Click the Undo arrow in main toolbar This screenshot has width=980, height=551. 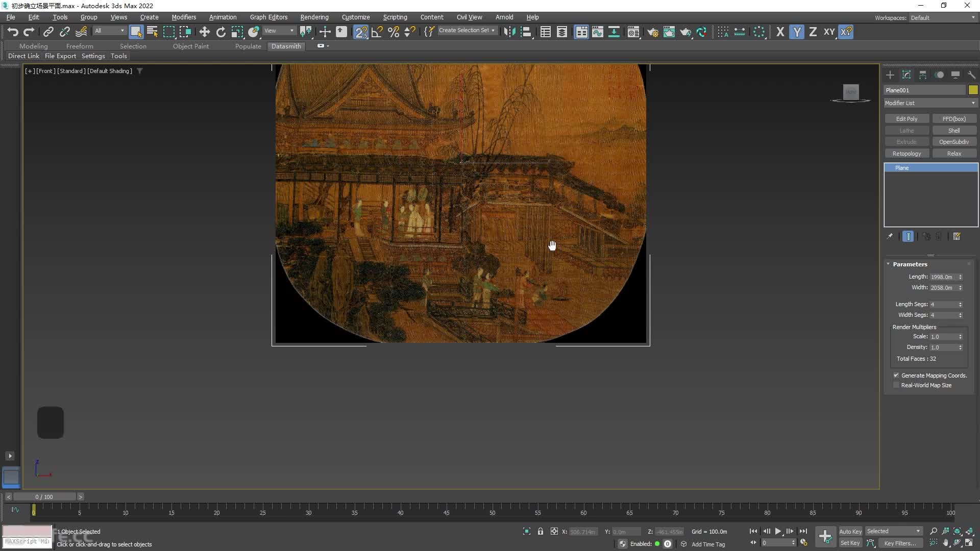click(x=13, y=32)
